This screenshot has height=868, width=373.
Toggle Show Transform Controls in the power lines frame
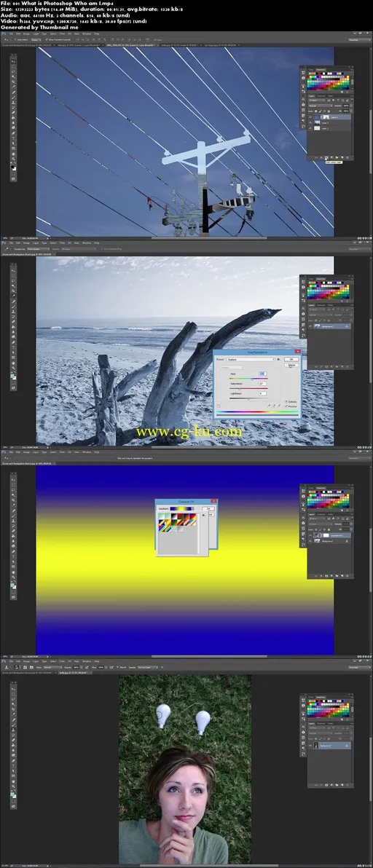[x=47, y=39]
